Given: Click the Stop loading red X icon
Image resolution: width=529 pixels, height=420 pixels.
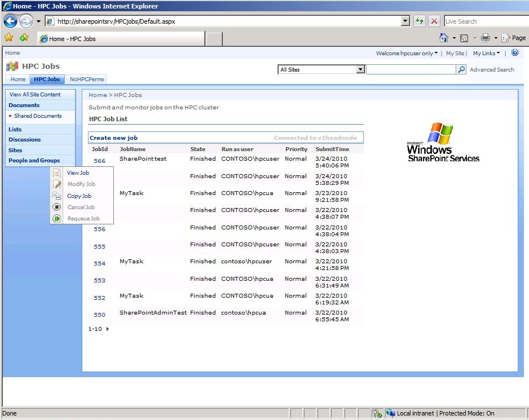Looking at the screenshot, I should 433,21.
